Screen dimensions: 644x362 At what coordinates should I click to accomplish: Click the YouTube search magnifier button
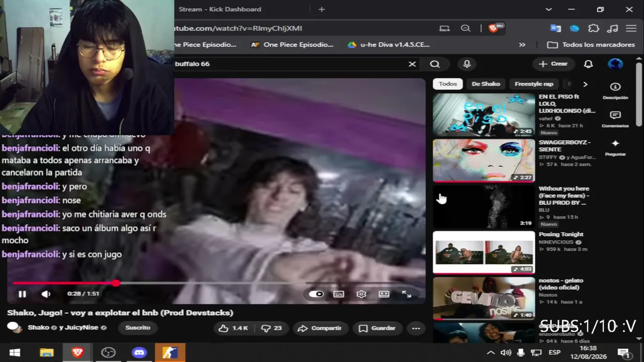[435, 64]
